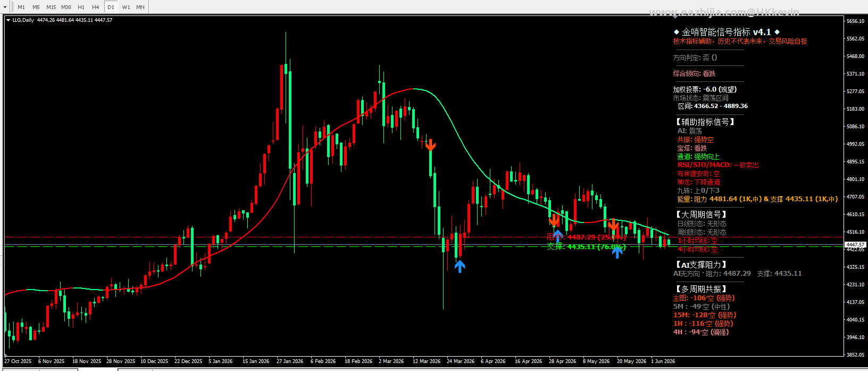Click the 九转: 上0/下3 line
Image resolution: width=868 pixels, height=371 pixels.
[698, 191]
